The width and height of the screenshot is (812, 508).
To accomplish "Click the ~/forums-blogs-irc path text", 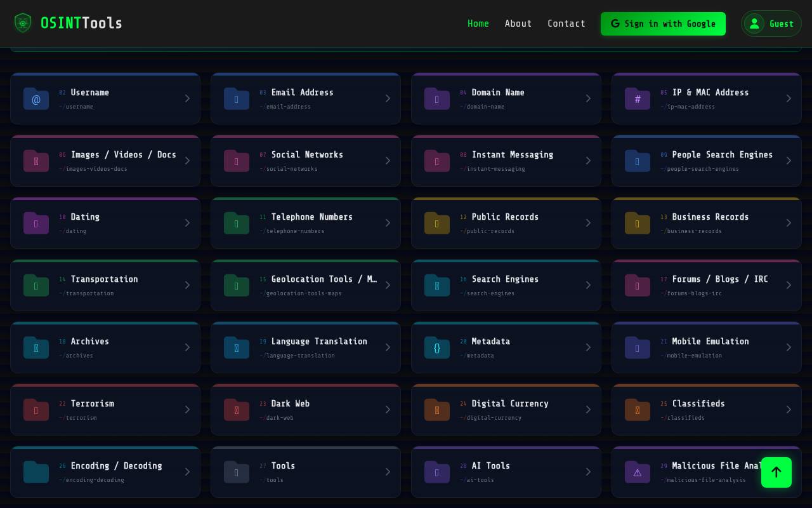I will tap(691, 293).
